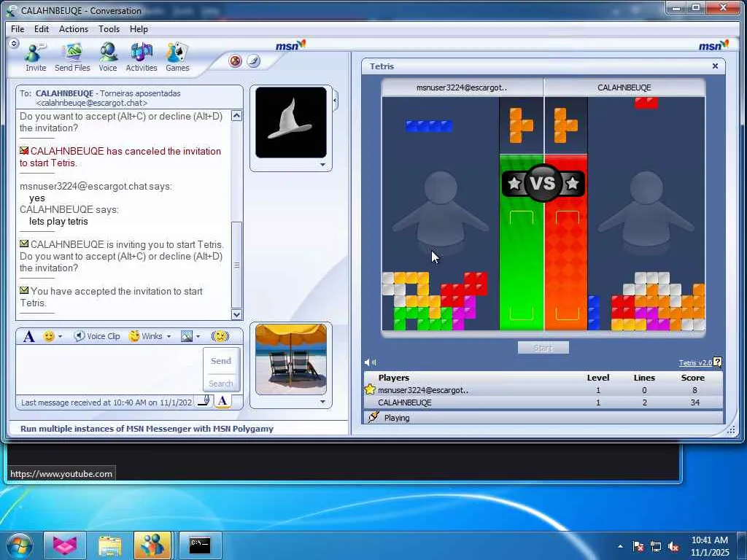Open the Send Files toolbar icon
The image size is (747, 560).
tap(72, 57)
